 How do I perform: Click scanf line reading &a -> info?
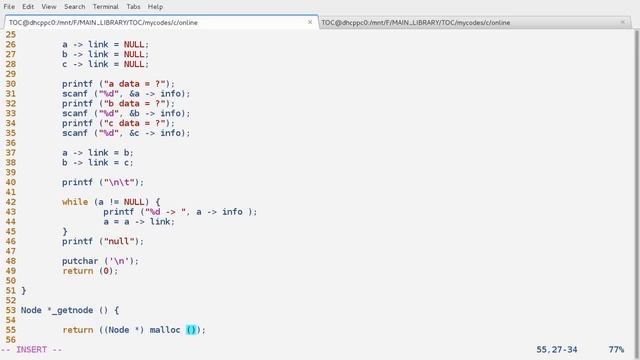pyautogui.click(x=126, y=93)
